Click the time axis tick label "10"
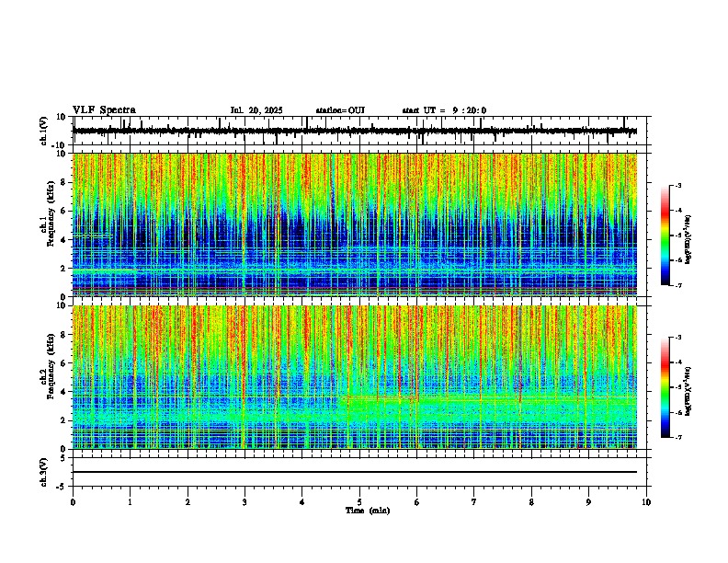 (646, 502)
